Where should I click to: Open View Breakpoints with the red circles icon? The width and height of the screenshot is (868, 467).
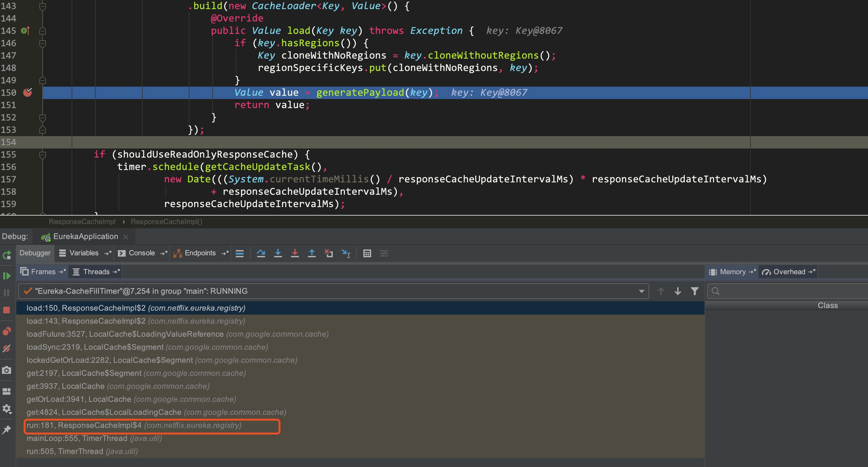click(7, 332)
